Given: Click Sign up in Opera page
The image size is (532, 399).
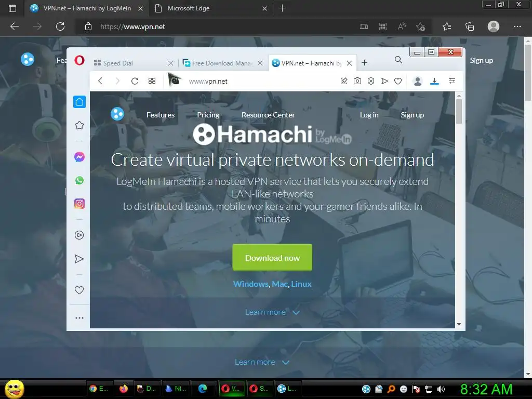Looking at the screenshot, I should click(x=412, y=115).
